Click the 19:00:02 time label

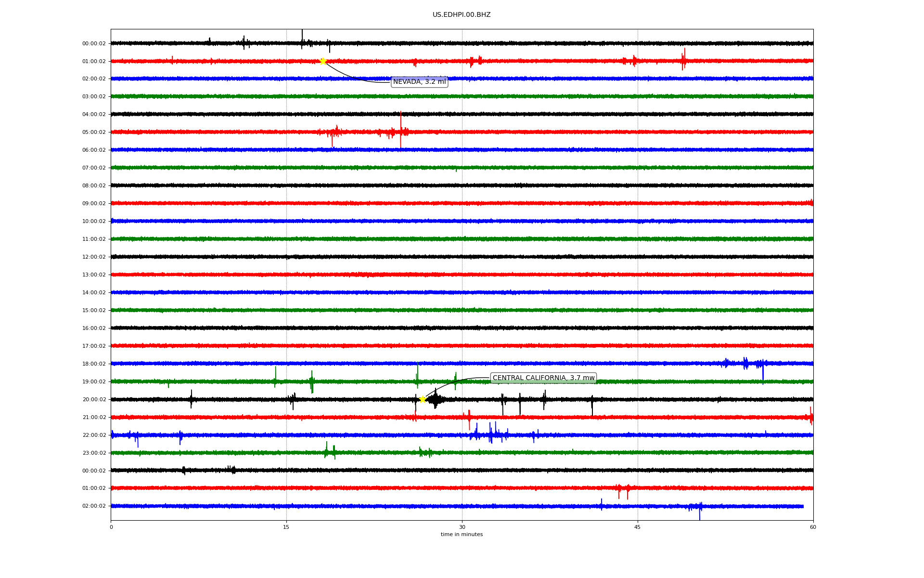pos(94,382)
